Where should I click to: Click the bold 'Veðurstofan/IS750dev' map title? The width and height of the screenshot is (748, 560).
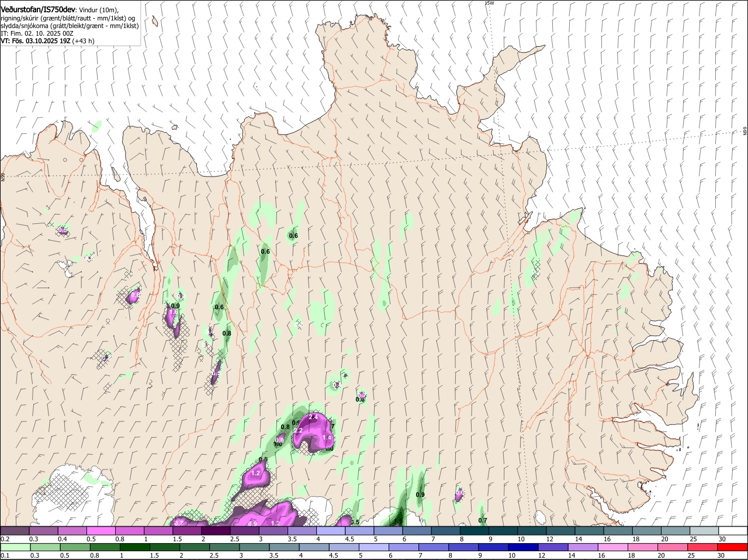coord(37,10)
